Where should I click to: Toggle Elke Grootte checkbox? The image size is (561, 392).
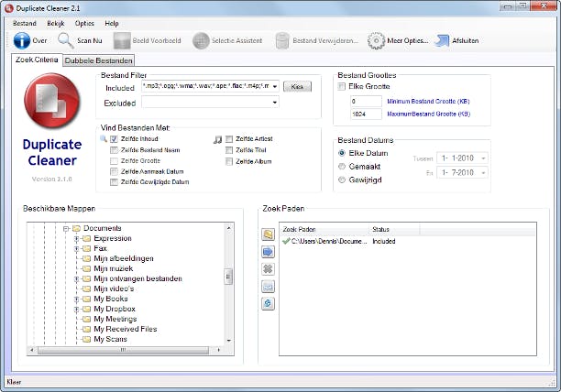tap(341, 86)
